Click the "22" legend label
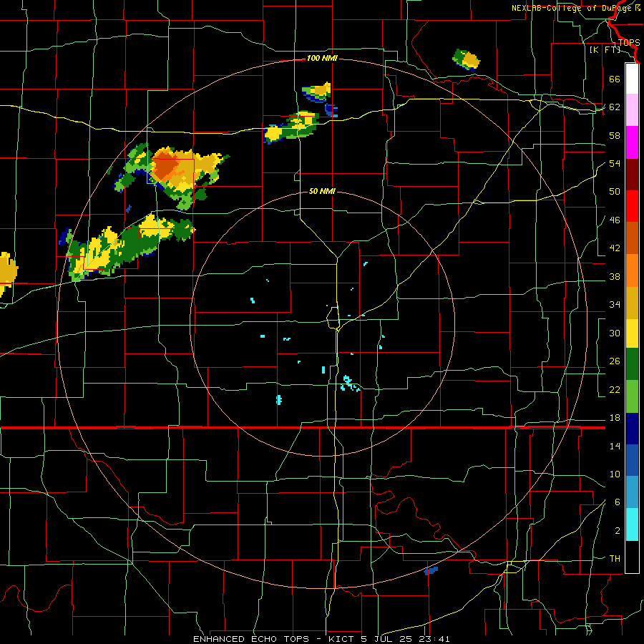The height and width of the screenshot is (644, 644). point(615,389)
